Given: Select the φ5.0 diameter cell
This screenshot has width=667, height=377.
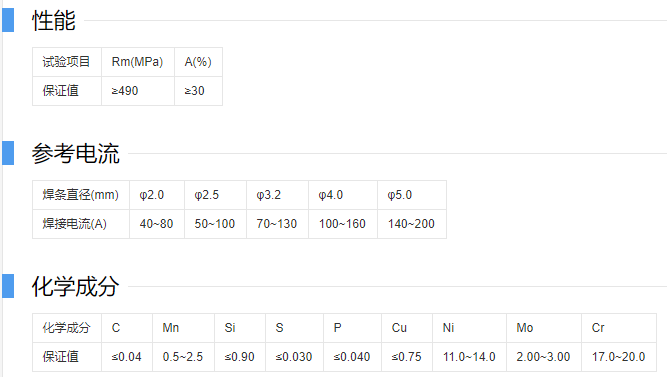Looking at the screenshot, I should tap(412, 195).
